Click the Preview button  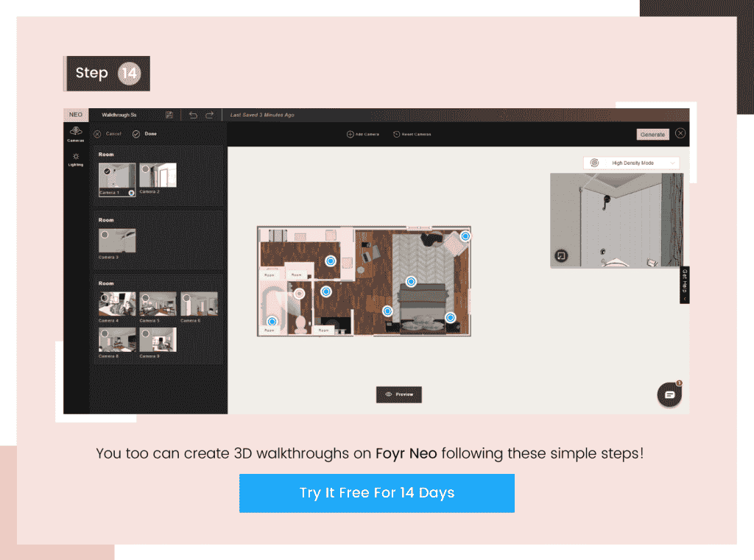398,394
